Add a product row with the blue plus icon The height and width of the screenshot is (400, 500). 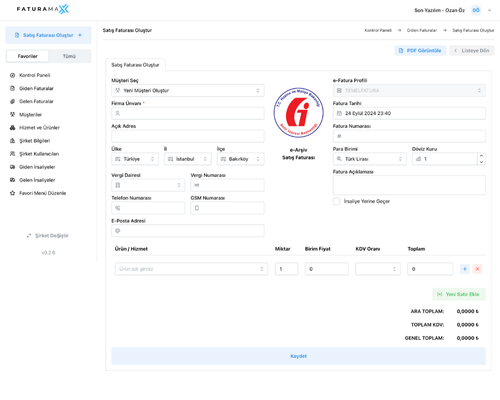tap(465, 269)
